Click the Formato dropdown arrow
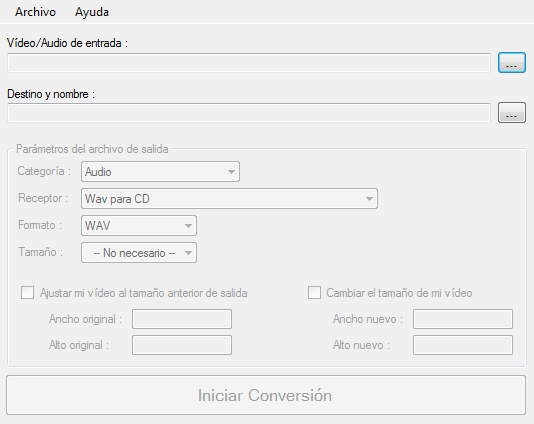Screen dimensions: 534x424 188,225
